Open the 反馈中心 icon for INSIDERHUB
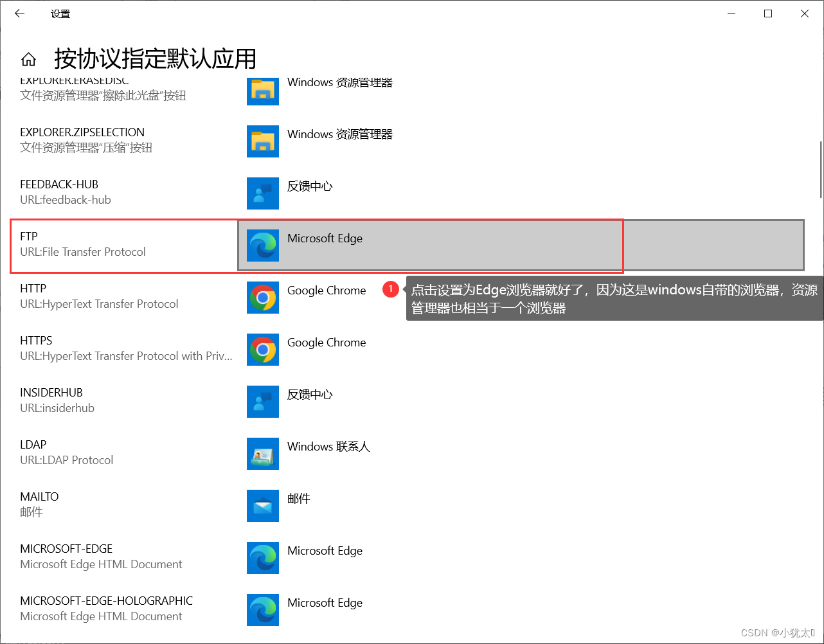Screen dimensions: 824x644 (x=263, y=402)
